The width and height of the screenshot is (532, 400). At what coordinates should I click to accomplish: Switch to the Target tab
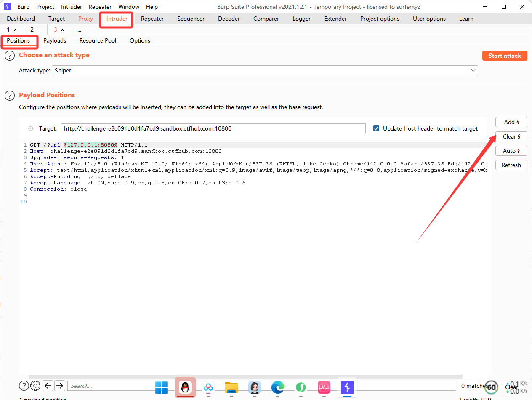coord(56,19)
